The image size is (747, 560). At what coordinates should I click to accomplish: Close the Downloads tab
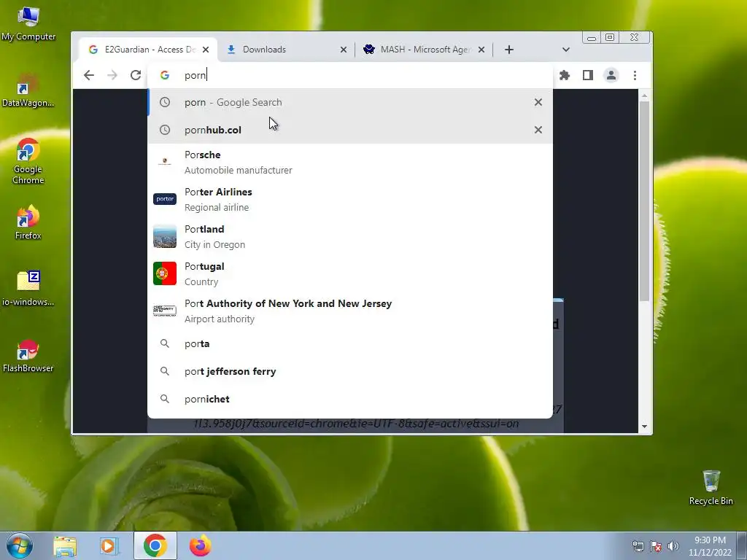tap(343, 50)
